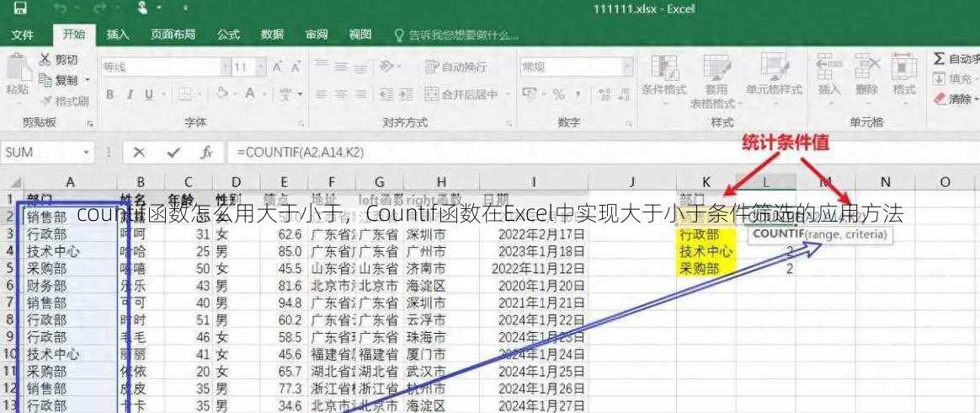Open the 文件 tab
Screen dimensions: 980x413
tap(23, 35)
